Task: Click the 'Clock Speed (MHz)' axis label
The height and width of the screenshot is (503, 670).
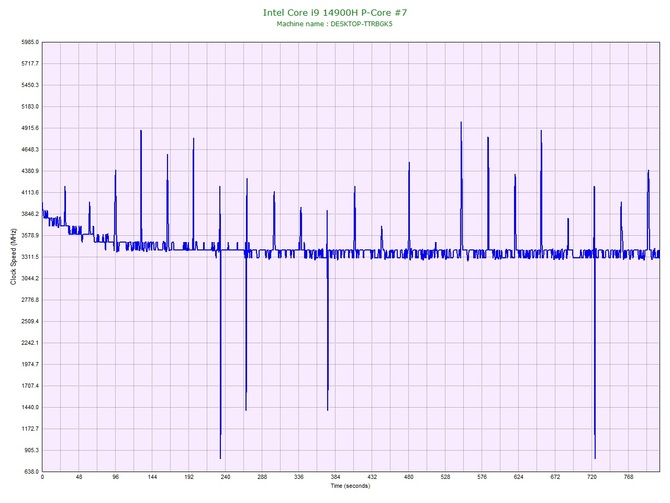Action: (13, 257)
